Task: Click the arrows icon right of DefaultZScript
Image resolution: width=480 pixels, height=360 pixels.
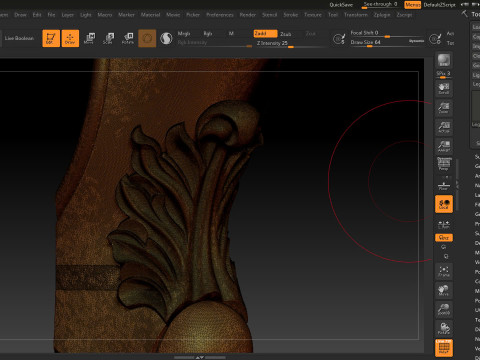Action: [465, 4]
